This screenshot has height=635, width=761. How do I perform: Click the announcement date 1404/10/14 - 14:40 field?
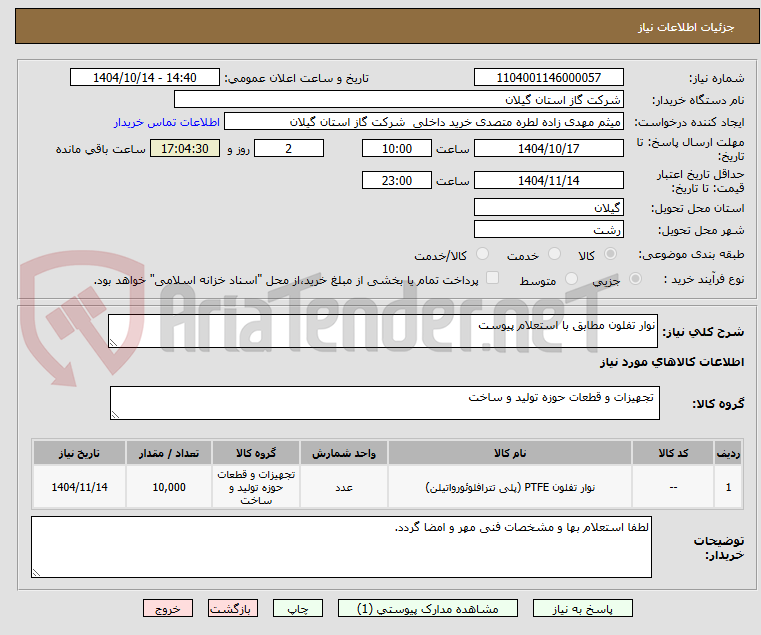pos(145,78)
